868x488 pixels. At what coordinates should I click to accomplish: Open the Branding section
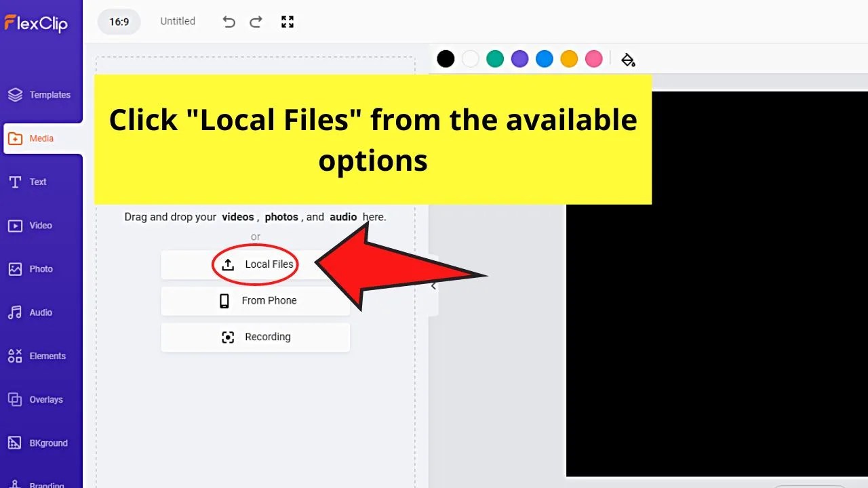point(41,483)
